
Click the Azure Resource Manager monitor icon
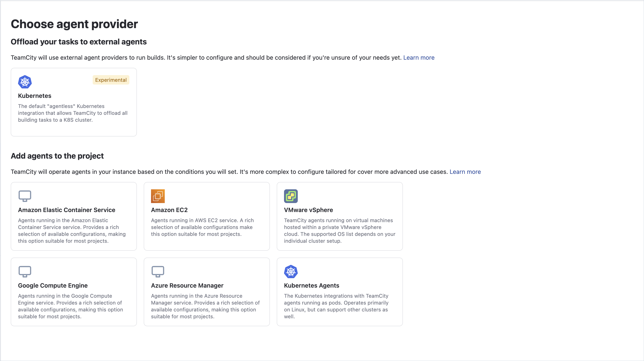[158, 272]
